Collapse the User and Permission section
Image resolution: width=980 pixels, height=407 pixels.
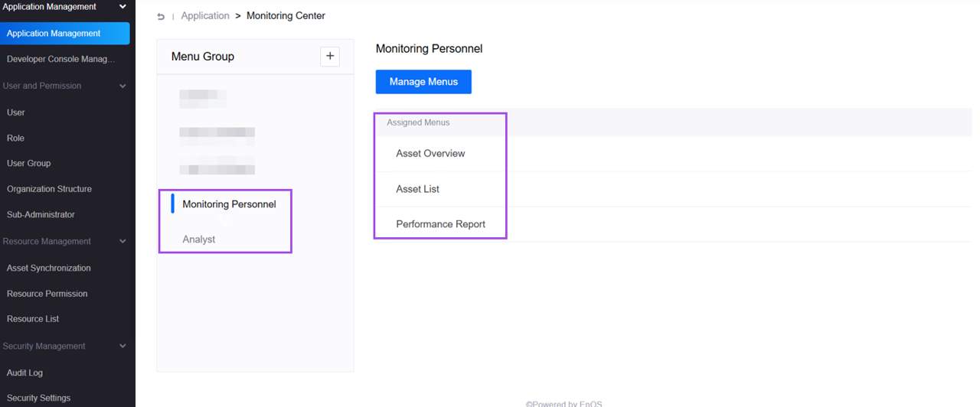[x=122, y=86]
